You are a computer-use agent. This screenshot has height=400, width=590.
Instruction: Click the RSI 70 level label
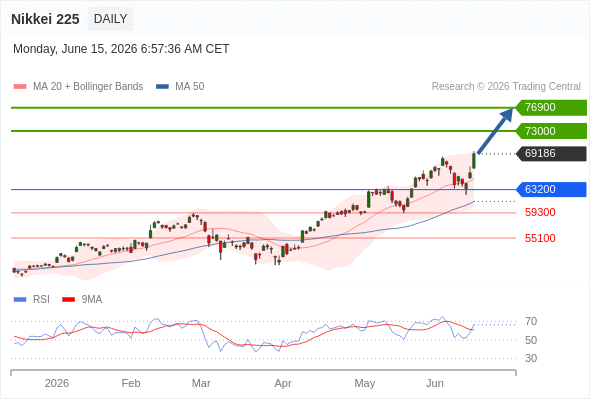pos(531,322)
